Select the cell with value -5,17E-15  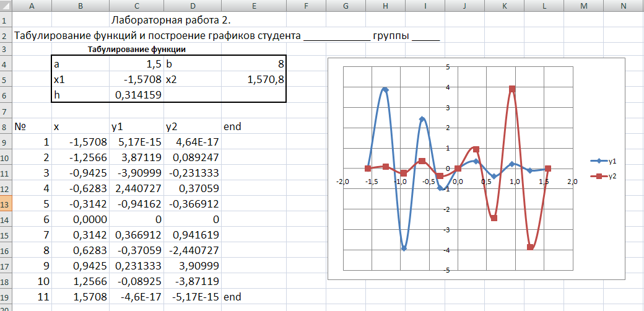[192, 297]
